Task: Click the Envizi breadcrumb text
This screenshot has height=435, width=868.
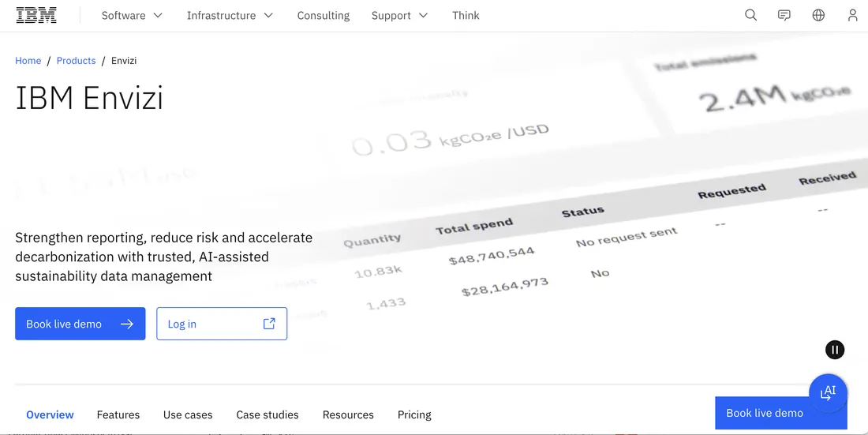Action: [x=124, y=61]
